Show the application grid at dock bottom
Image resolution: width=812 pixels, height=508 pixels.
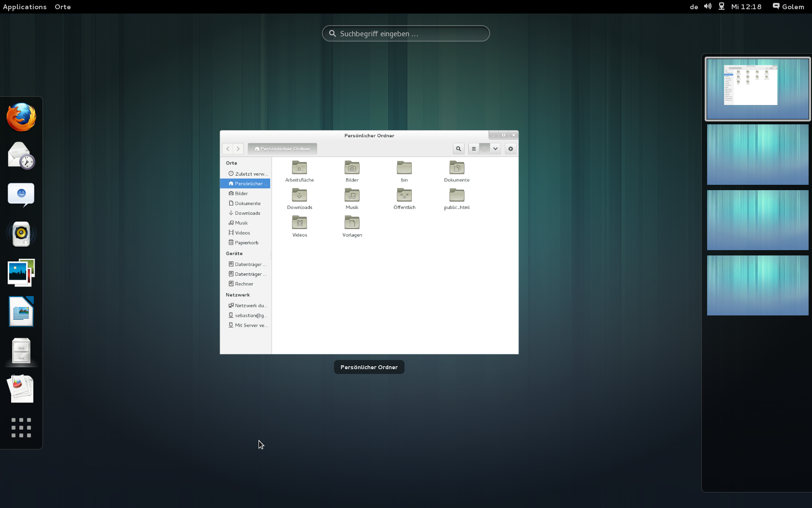[21, 428]
